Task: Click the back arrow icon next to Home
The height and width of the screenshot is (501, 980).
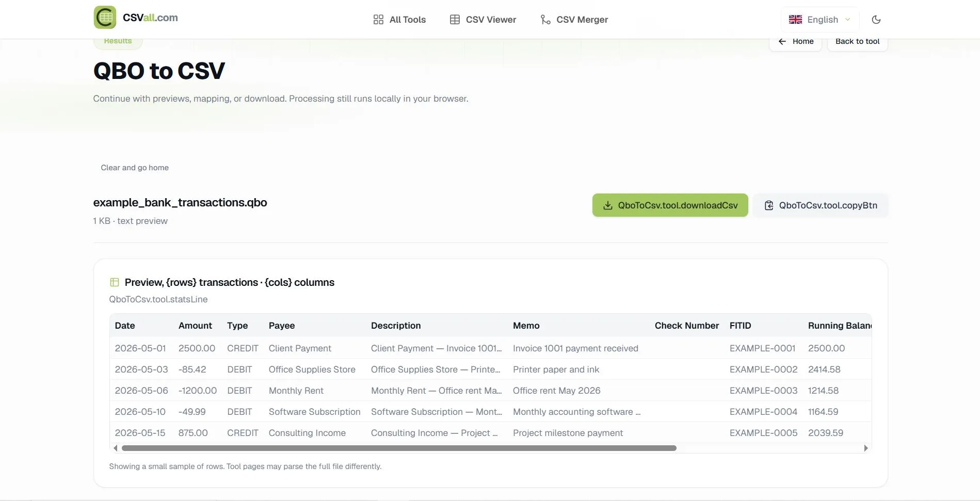Action: pyautogui.click(x=782, y=41)
